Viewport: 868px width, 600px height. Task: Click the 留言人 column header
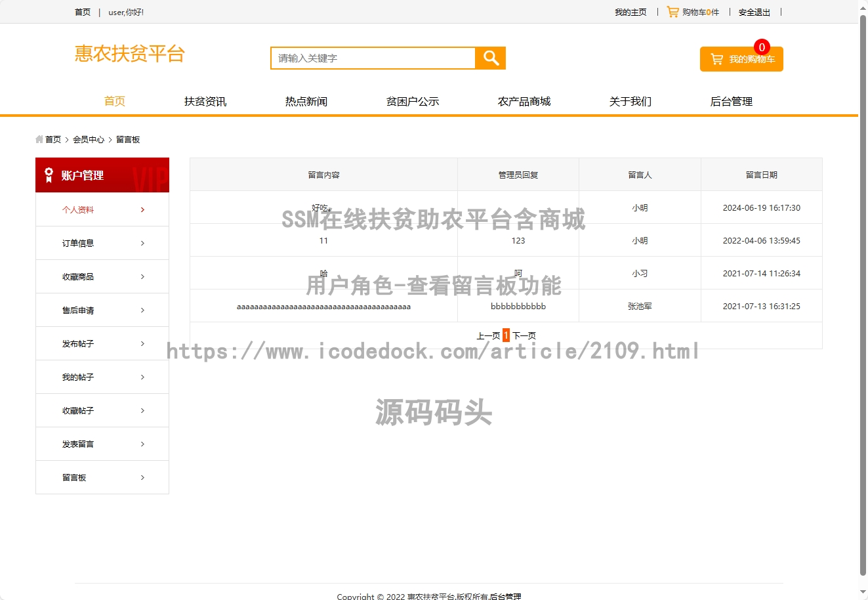point(640,175)
